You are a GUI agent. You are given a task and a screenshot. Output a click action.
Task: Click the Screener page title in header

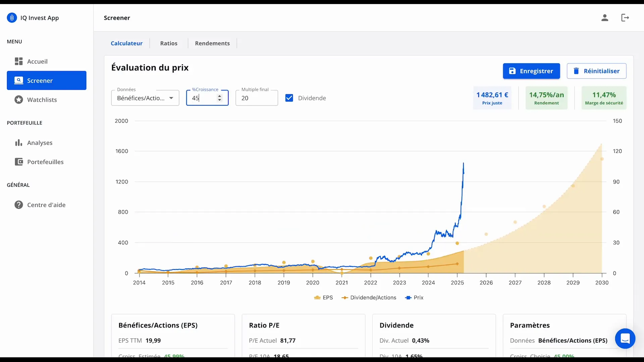[x=117, y=18]
